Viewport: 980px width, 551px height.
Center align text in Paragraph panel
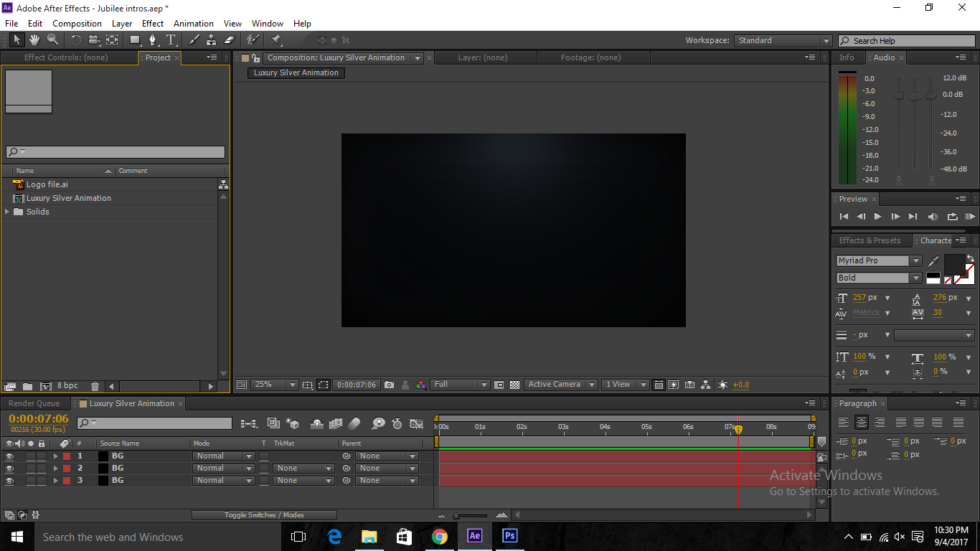click(862, 423)
